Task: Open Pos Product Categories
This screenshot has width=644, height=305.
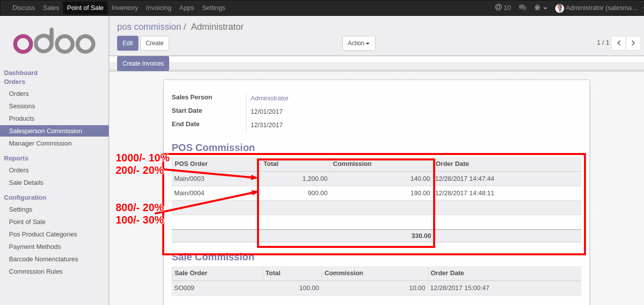Action: pyautogui.click(x=43, y=234)
